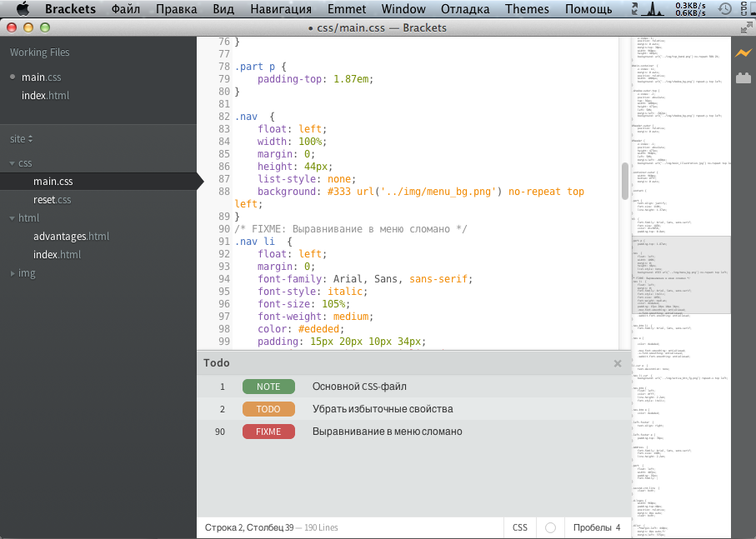Click the Time Machine icon in the menu bar

coord(723,9)
